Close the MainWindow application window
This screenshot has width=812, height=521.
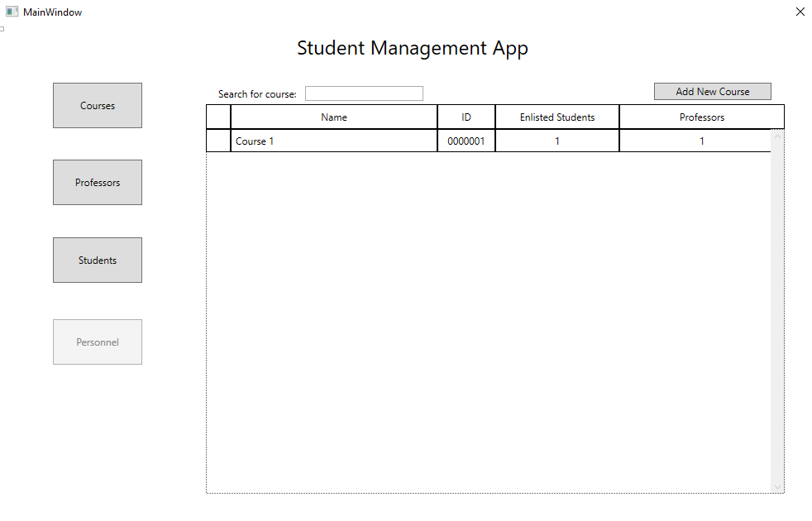point(800,12)
